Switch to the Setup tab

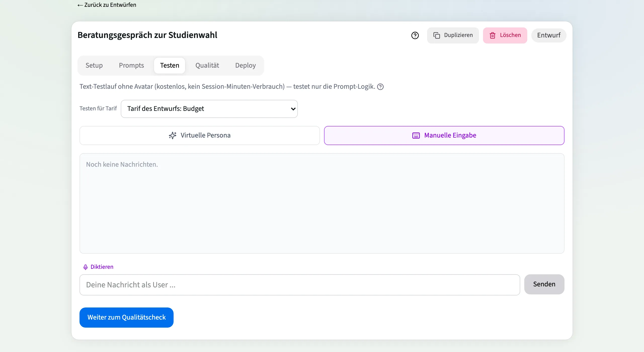click(94, 66)
